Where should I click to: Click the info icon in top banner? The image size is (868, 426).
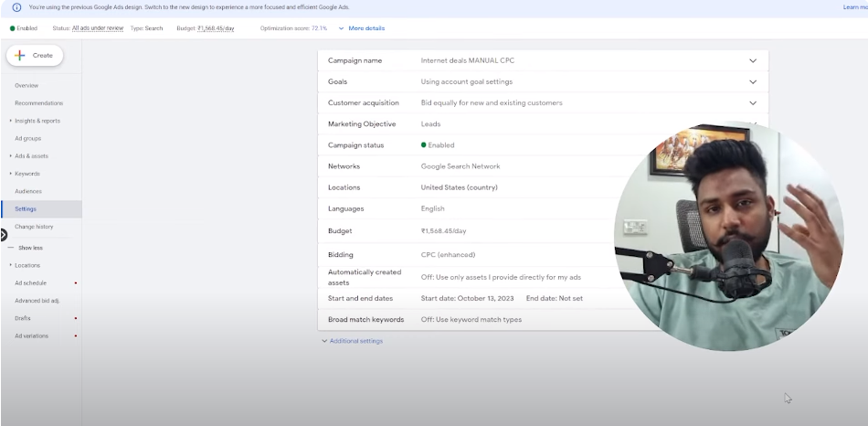[16, 7]
